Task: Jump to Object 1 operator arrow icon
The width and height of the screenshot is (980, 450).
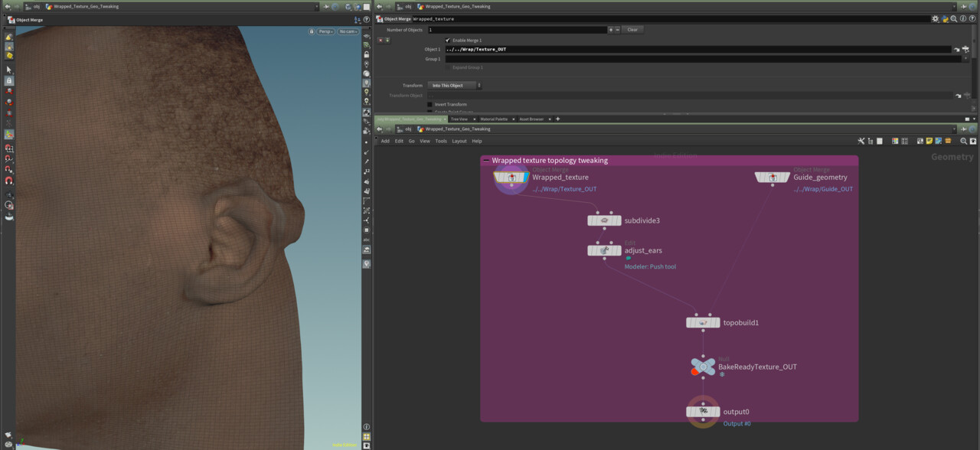Action: point(957,49)
